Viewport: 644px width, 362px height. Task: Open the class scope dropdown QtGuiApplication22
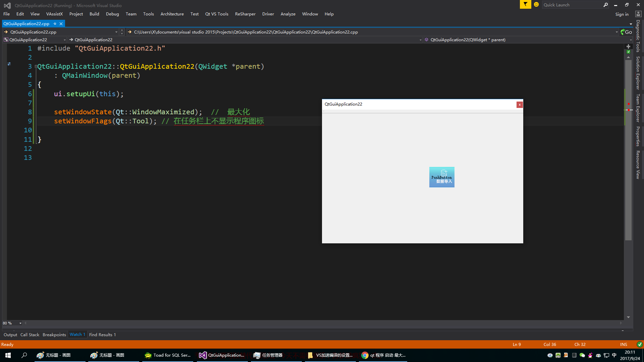(x=35, y=40)
